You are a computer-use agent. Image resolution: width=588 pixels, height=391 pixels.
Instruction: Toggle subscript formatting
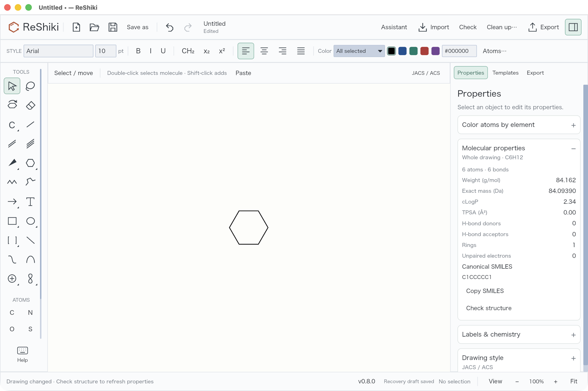[x=207, y=51]
